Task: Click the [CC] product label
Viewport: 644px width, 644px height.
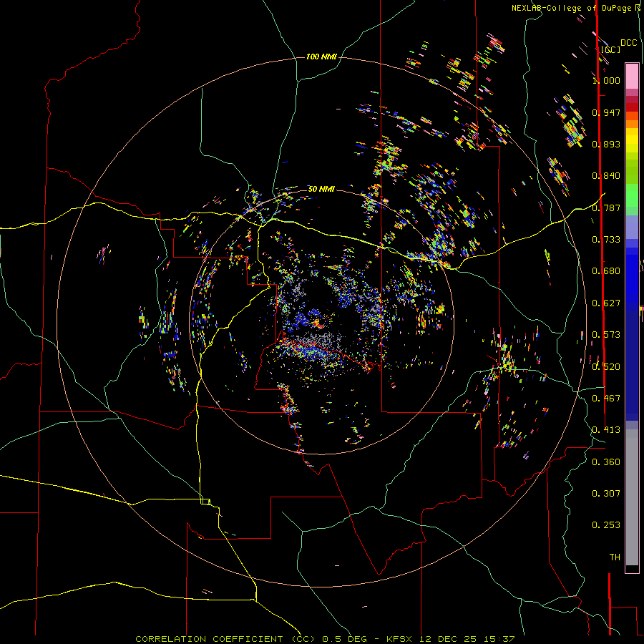Action: [611, 49]
